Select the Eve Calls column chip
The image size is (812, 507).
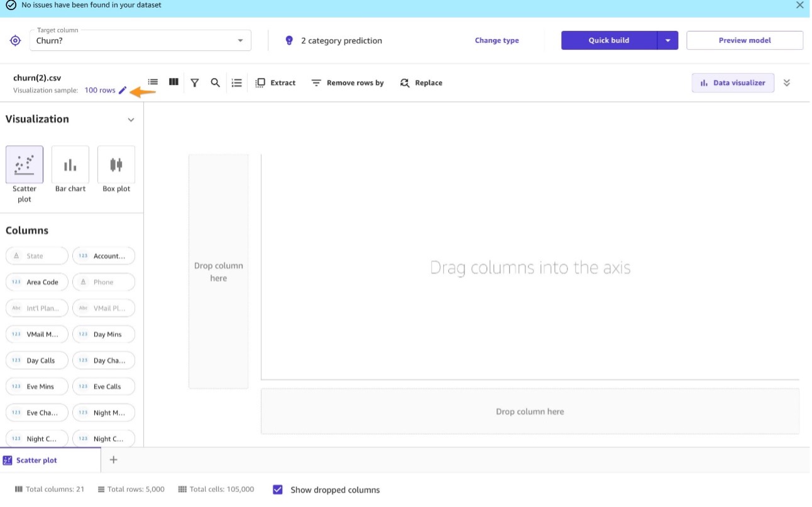(104, 387)
